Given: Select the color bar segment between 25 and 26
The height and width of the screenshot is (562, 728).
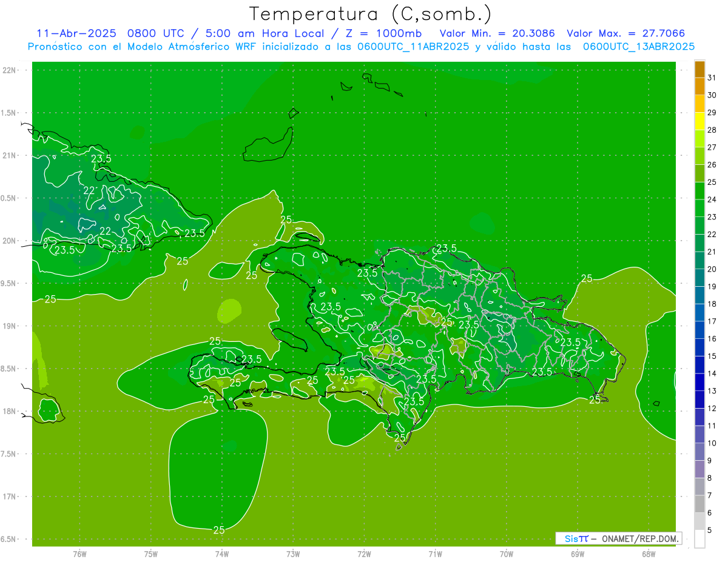Looking at the screenshot, I should pyautogui.click(x=699, y=173).
